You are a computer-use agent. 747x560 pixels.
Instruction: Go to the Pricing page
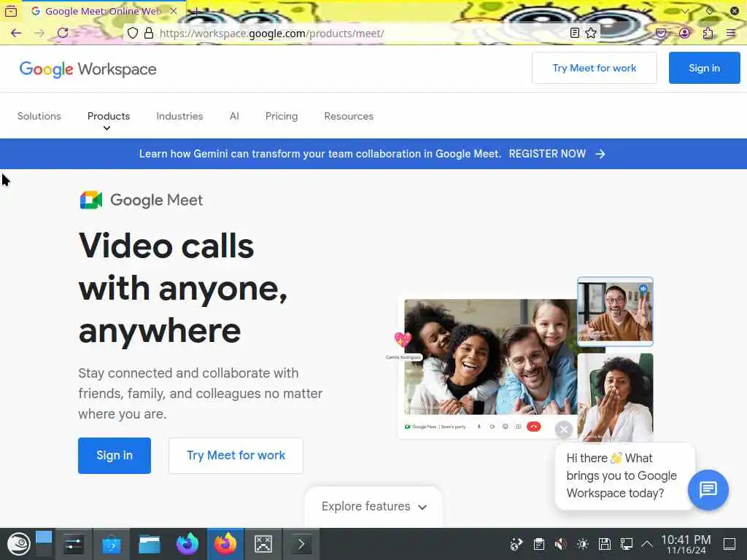tap(282, 116)
